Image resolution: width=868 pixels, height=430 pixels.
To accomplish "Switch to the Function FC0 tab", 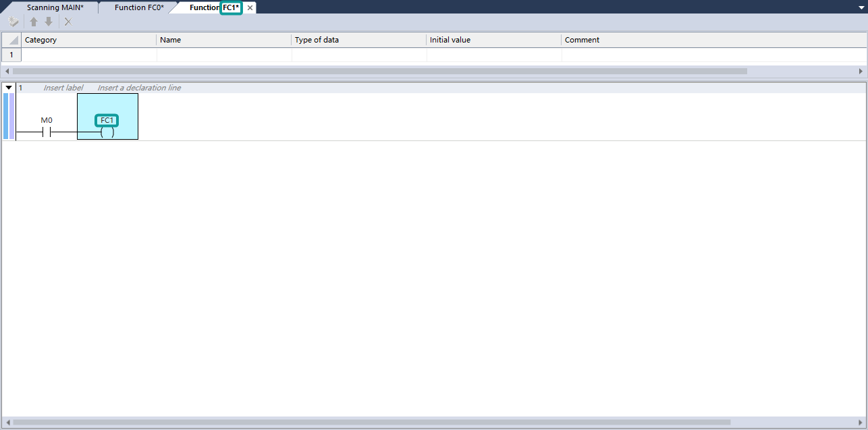I will pyautogui.click(x=138, y=7).
